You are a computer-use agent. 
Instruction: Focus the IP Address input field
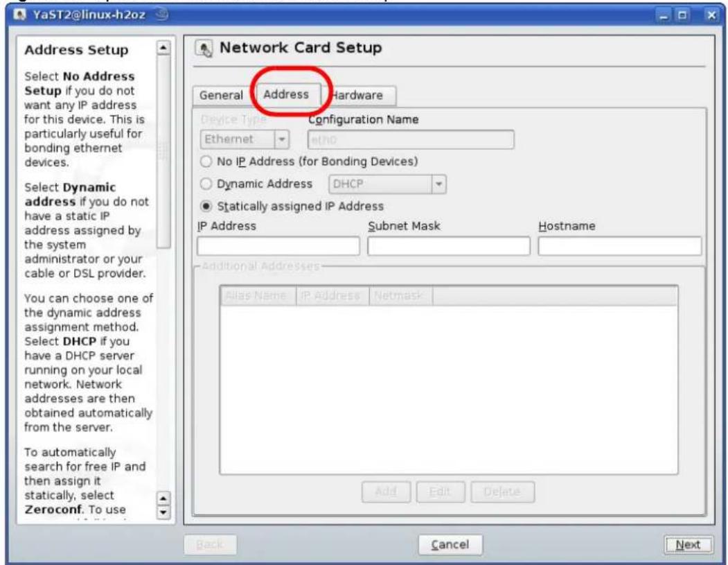pyautogui.click(x=278, y=246)
